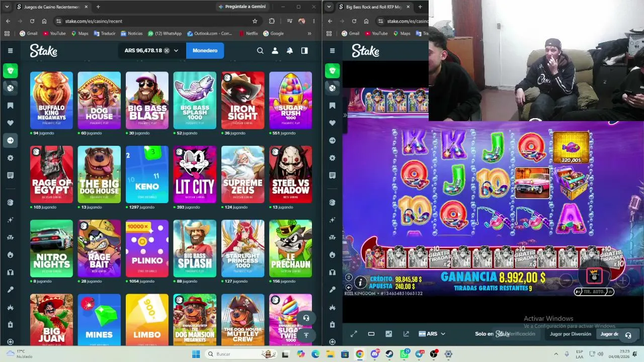The width and height of the screenshot is (644, 362).
Task: Open YouTube bookmark in left window
Action: [54, 34]
